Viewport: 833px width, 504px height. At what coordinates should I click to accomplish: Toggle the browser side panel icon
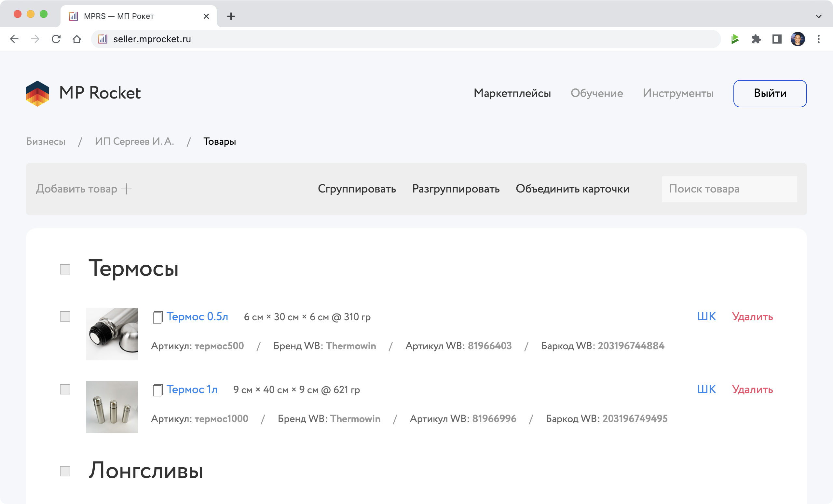pyautogui.click(x=777, y=39)
